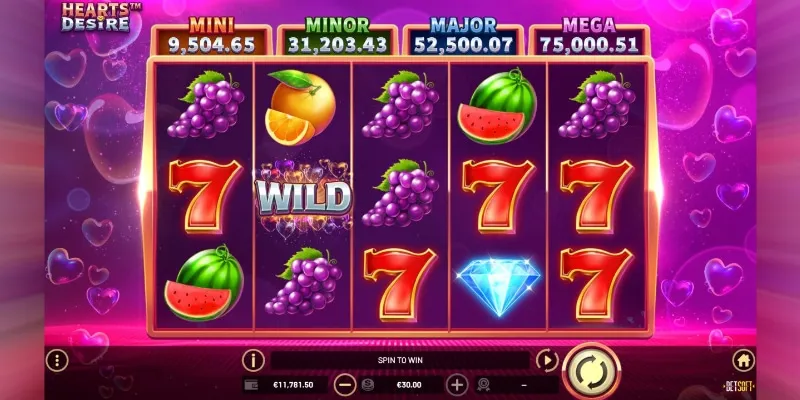The image size is (800, 400).
Task: Click the wallet balance icon
Action: coord(251,385)
